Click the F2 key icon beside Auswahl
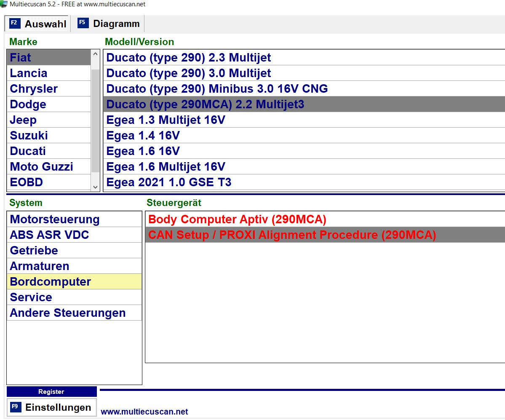Screen dimensions: 505x420 tap(14, 24)
